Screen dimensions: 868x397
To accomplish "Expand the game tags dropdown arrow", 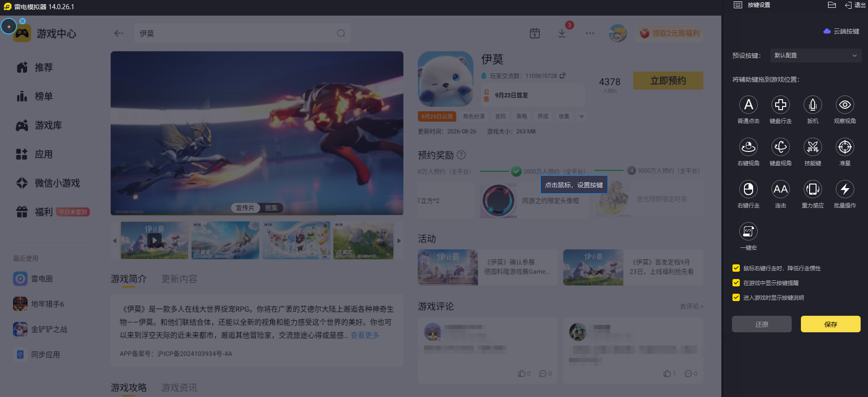I will [x=581, y=117].
